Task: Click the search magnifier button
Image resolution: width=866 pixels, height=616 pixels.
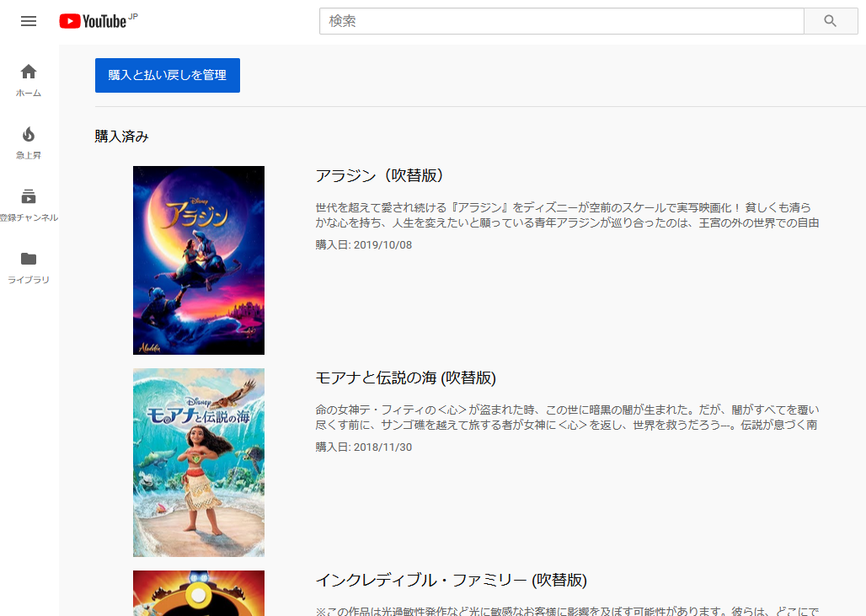Action: pos(830,21)
